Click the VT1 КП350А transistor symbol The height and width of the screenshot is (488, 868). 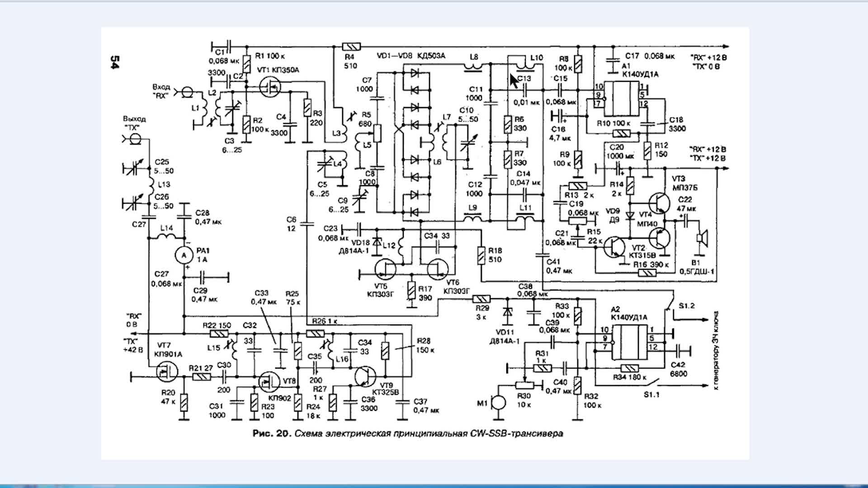point(271,86)
